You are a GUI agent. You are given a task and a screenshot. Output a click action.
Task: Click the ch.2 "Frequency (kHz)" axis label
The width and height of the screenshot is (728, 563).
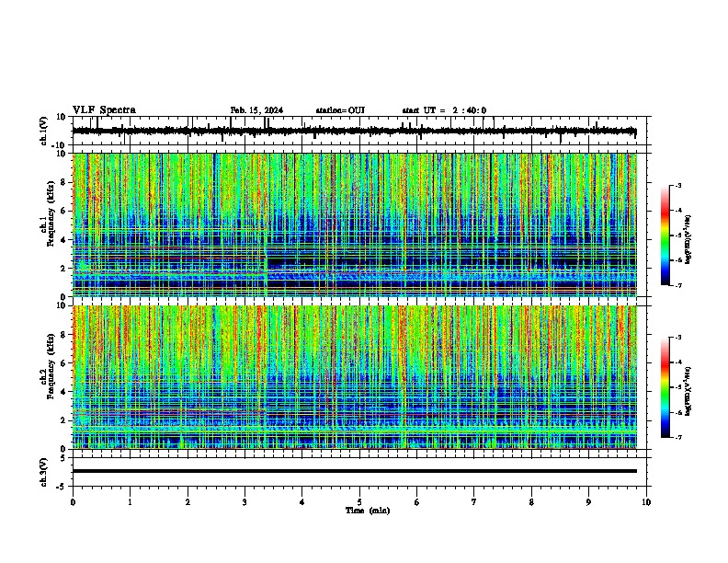(51, 366)
